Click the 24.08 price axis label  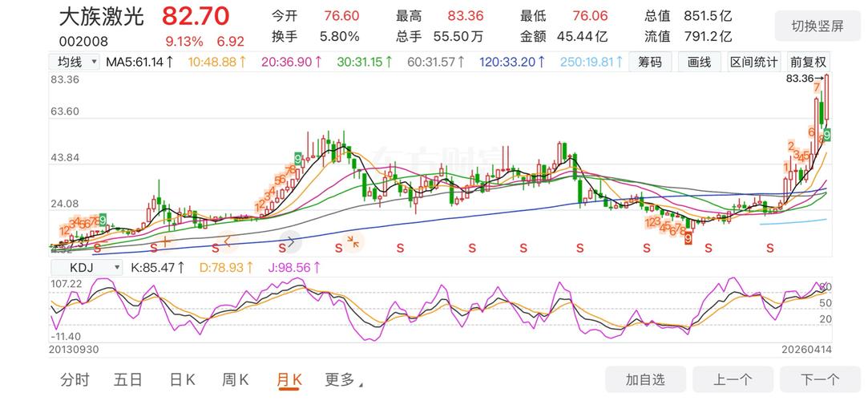(x=65, y=205)
